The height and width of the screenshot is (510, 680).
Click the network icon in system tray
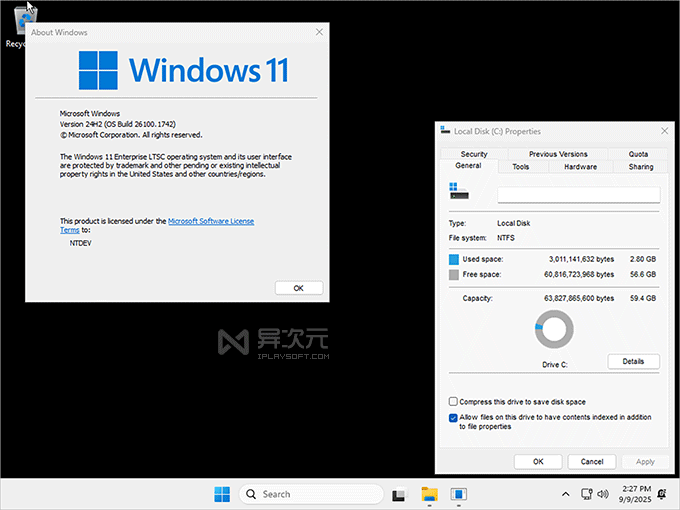(x=584, y=494)
